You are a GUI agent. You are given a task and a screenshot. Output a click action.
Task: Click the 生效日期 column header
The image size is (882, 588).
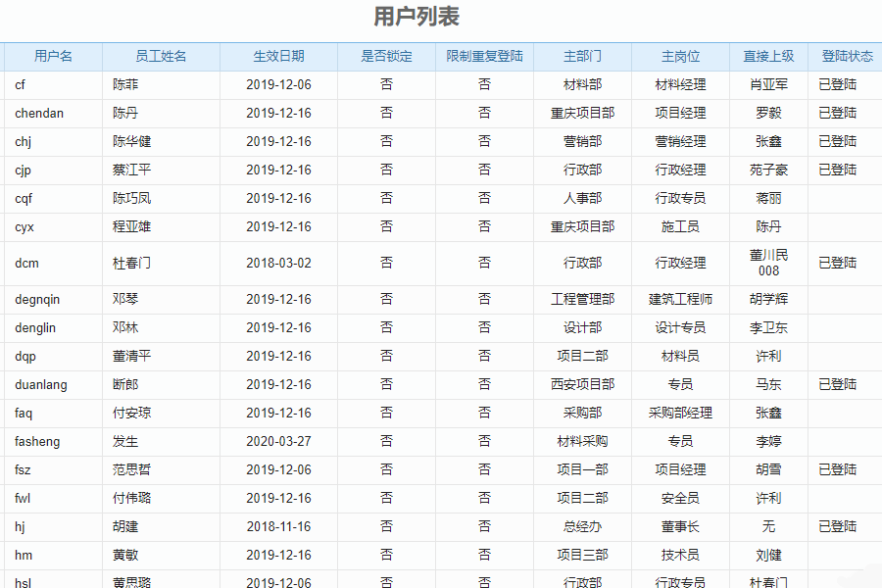278,56
